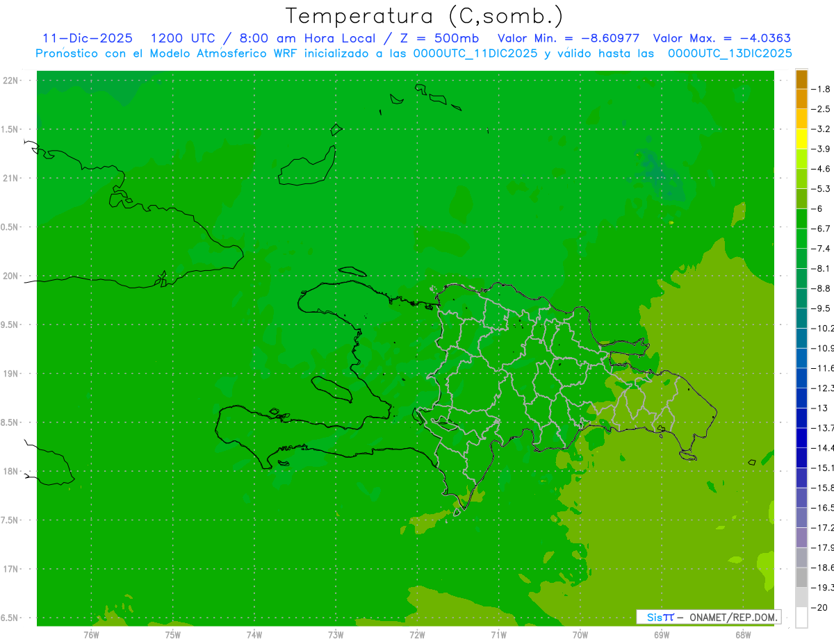Pick the lime swatch between -3.9 and -4.6
This screenshot has width=834, height=644.
801,159
